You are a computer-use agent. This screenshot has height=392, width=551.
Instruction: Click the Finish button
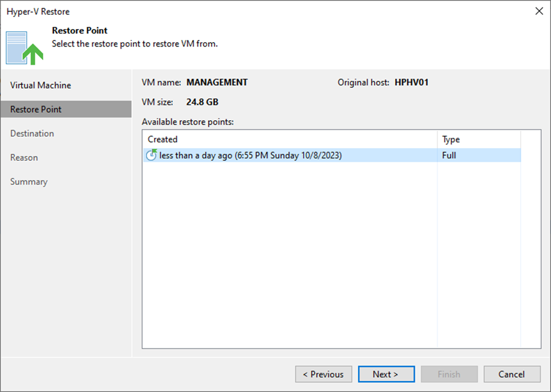449,374
